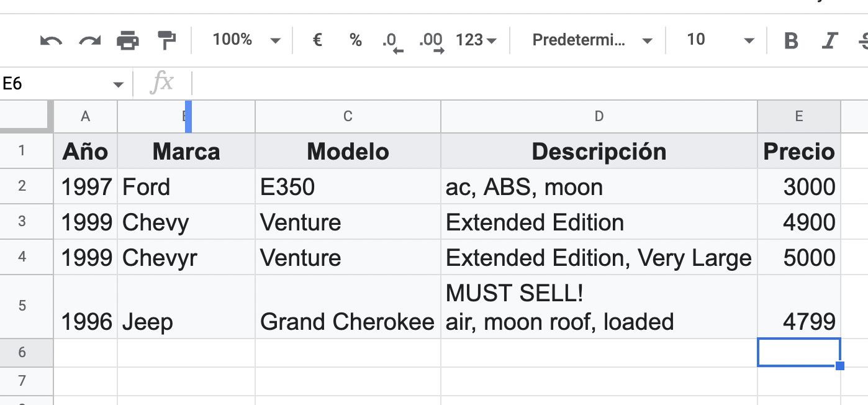The image size is (868, 405).
Task: Select the cell containing 5000
Action: (799, 257)
